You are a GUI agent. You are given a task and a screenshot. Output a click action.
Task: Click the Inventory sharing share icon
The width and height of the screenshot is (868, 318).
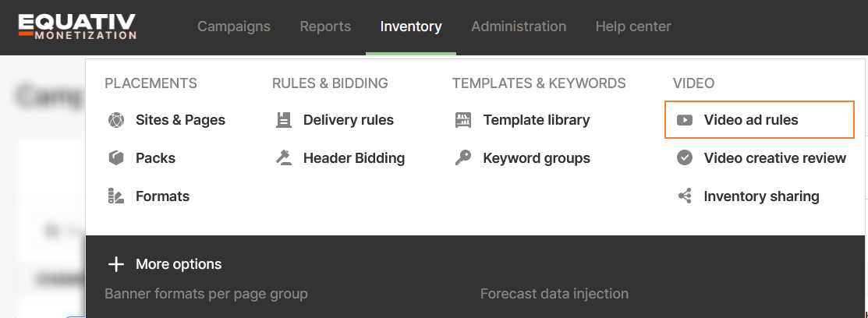click(685, 196)
